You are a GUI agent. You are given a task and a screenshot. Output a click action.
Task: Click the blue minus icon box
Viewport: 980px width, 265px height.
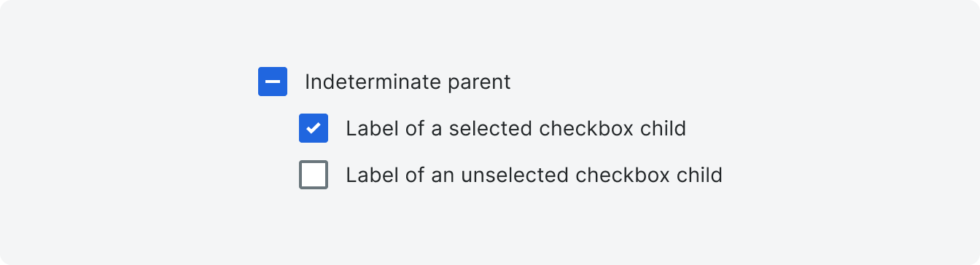(x=273, y=82)
